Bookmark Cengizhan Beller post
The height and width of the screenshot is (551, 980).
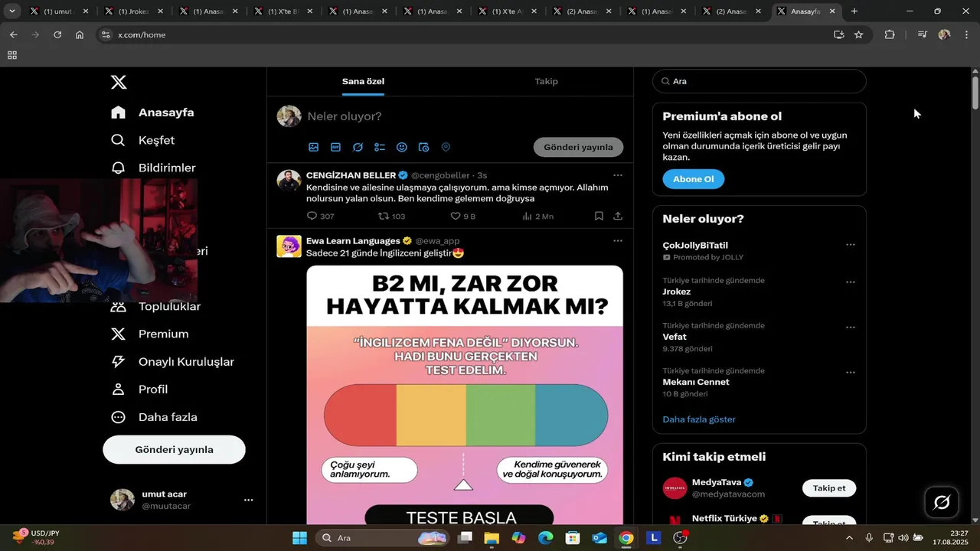pyautogui.click(x=599, y=217)
